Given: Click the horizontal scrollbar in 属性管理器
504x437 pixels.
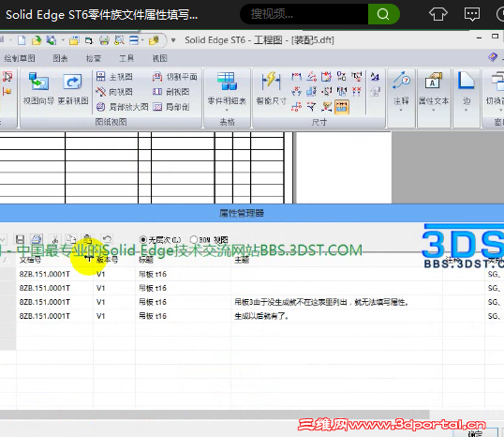Looking at the screenshot, I should (215, 414).
